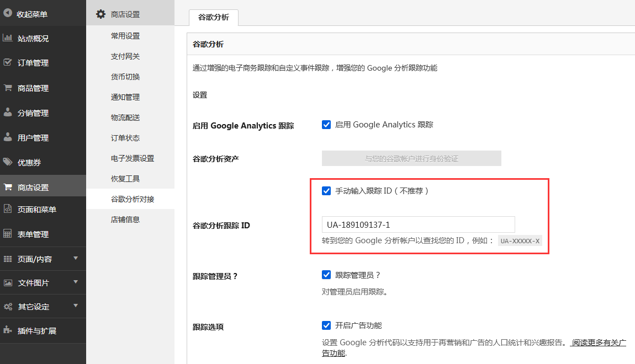Image resolution: width=635 pixels, height=364 pixels.
Task: Expand the 其它设定 sidebar menu arrow
Action: click(76, 306)
